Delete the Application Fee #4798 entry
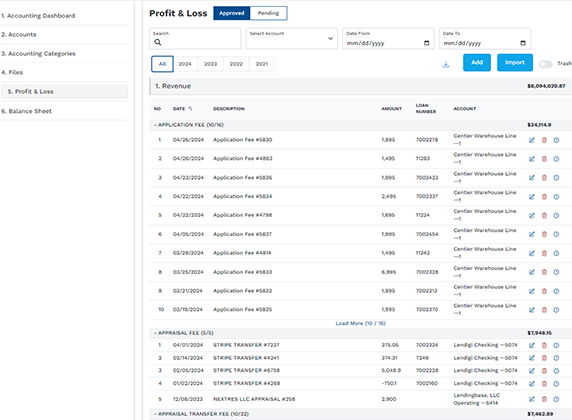 click(x=544, y=215)
